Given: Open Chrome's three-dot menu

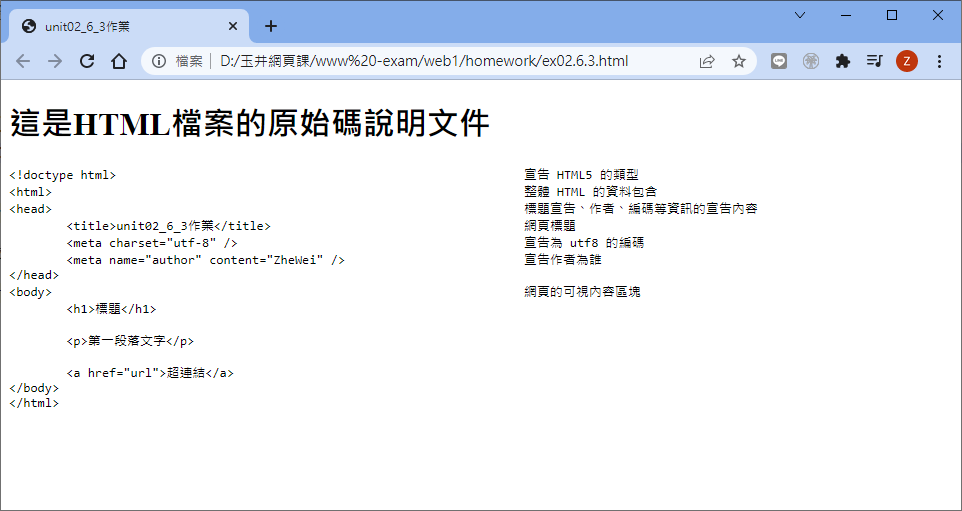Looking at the screenshot, I should pos(939,61).
